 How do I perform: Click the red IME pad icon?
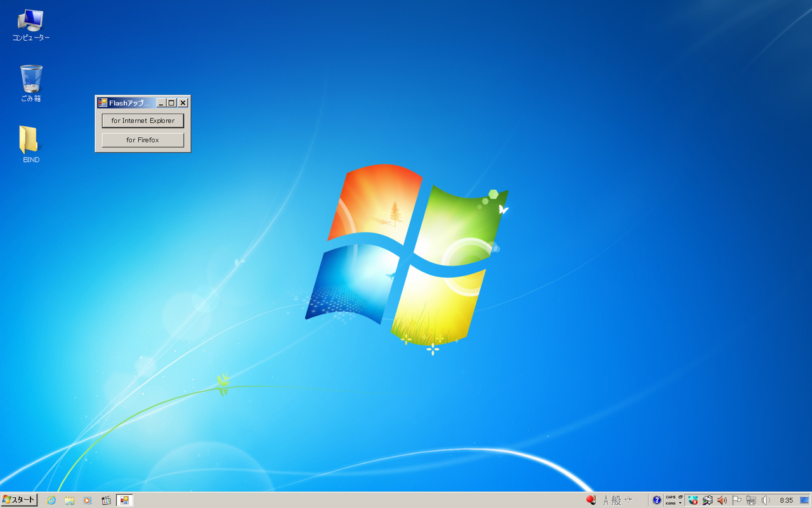click(591, 500)
